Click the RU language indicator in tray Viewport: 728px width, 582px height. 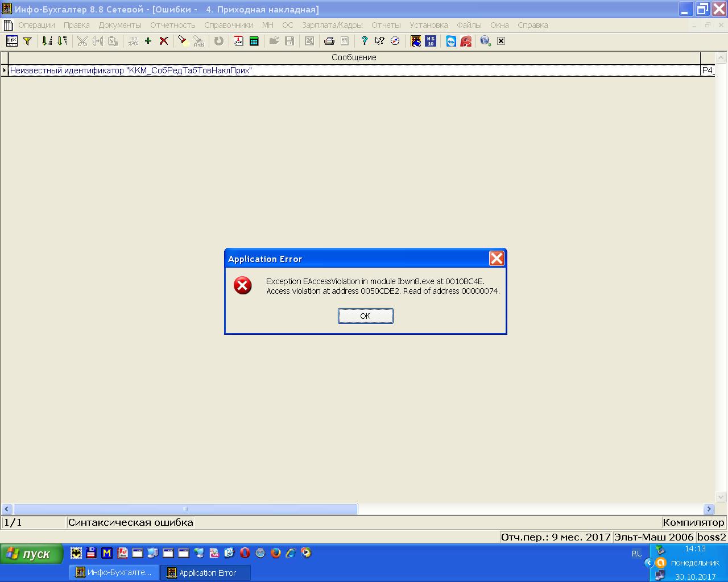click(x=636, y=554)
